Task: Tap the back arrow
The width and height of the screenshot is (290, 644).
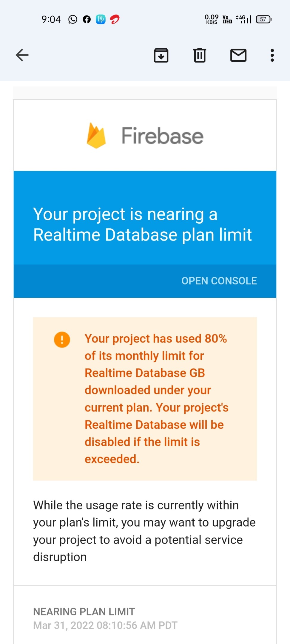Action: [22, 55]
